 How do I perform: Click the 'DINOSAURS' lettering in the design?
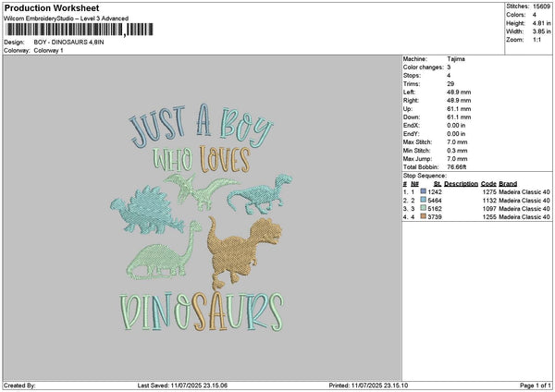point(200,312)
